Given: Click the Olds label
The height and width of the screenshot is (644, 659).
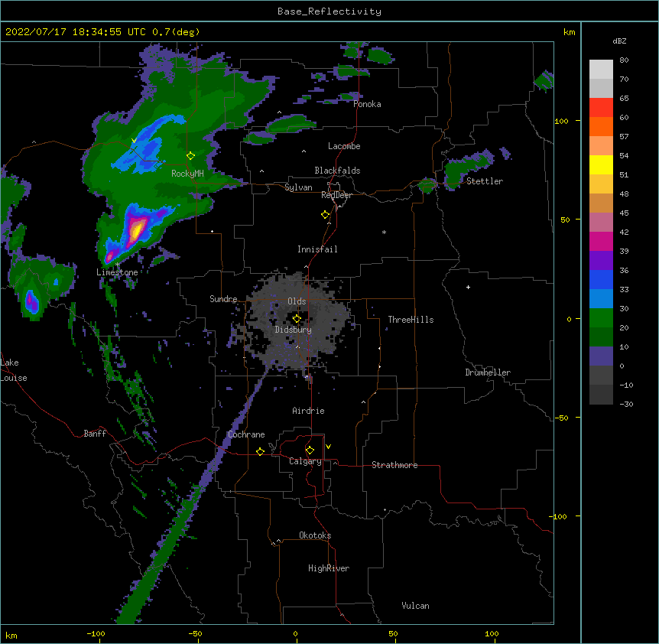Looking at the screenshot, I should [297, 301].
